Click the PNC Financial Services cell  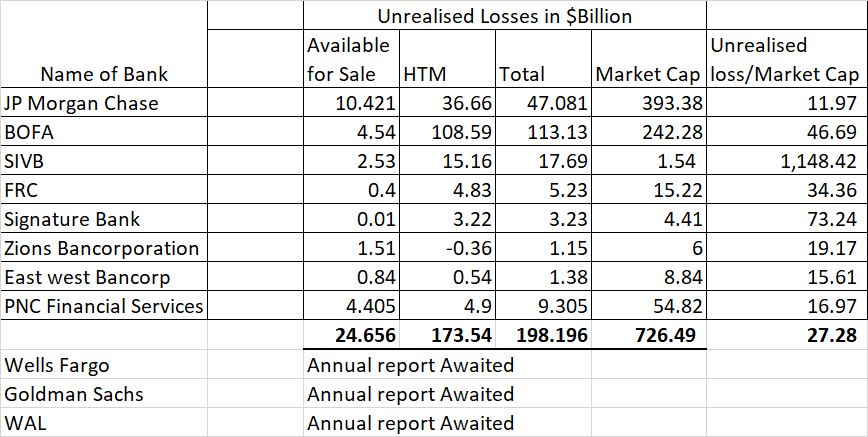[x=104, y=306]
